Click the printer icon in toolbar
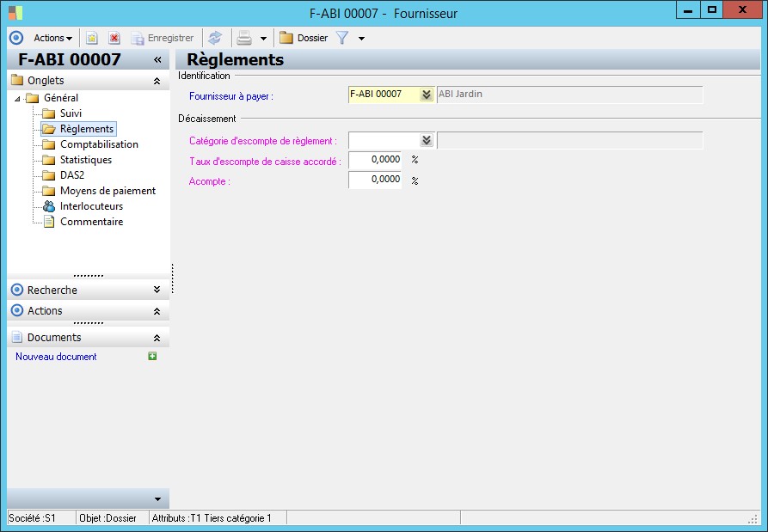Screen dimensions: 768x532 (244, 38)
